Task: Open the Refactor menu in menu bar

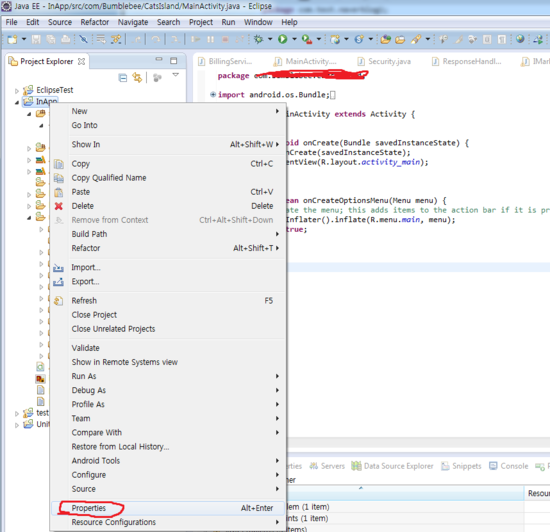Action: point(95,22)
